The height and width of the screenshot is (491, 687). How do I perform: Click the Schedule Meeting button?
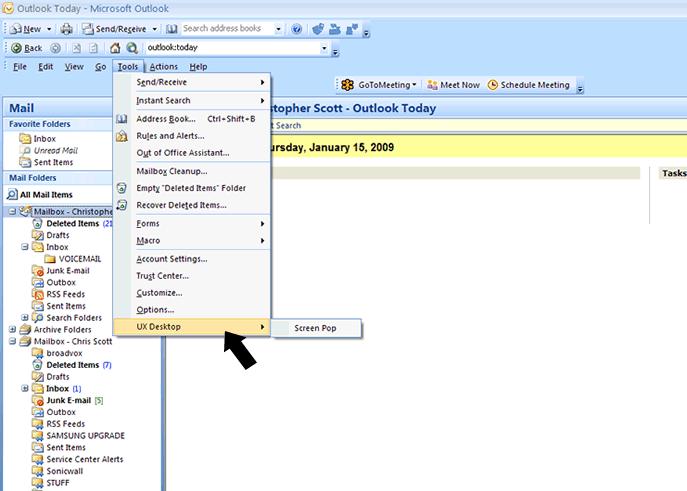tap(529, 85)
